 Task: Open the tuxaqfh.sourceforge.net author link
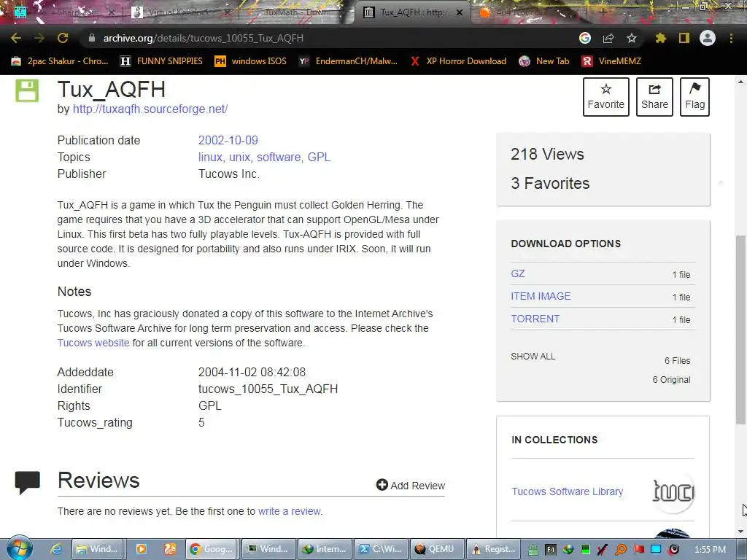point(150,109)
